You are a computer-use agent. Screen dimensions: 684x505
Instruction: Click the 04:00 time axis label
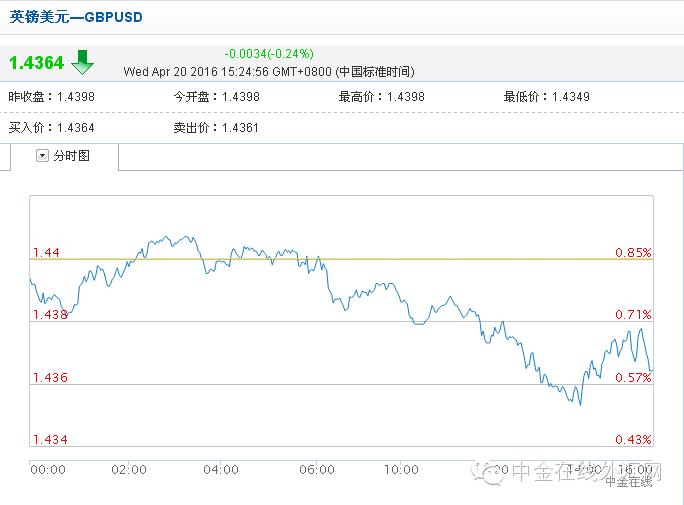[221, 470]
